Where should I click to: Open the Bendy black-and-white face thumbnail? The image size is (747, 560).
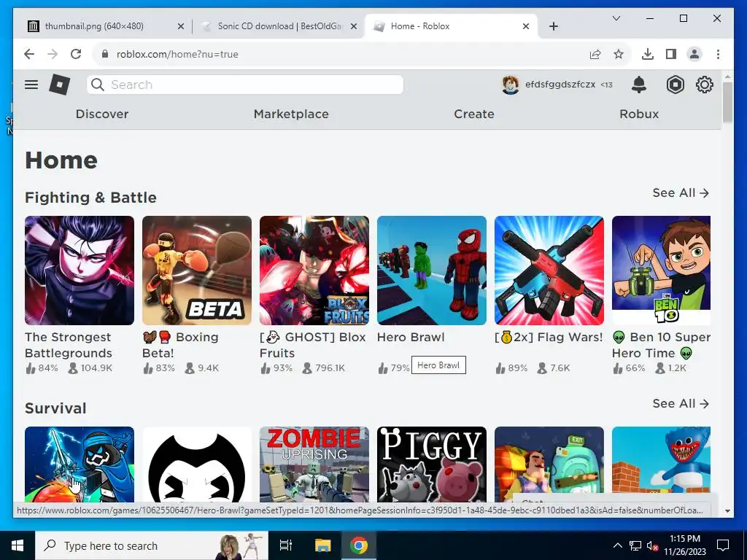pos(197,464)
